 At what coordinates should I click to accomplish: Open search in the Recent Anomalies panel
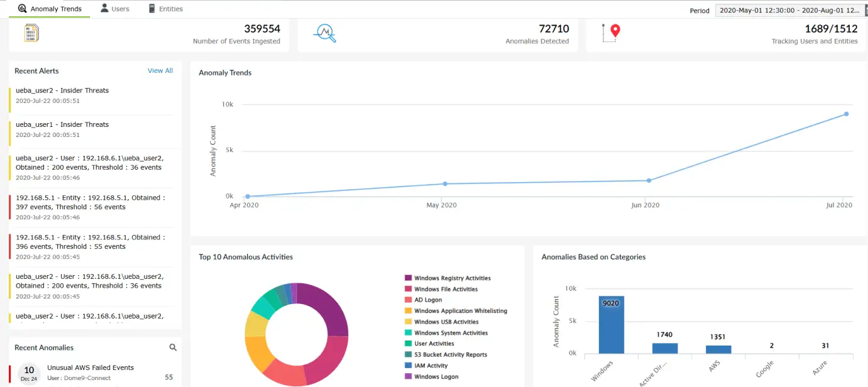coord(173,347)
